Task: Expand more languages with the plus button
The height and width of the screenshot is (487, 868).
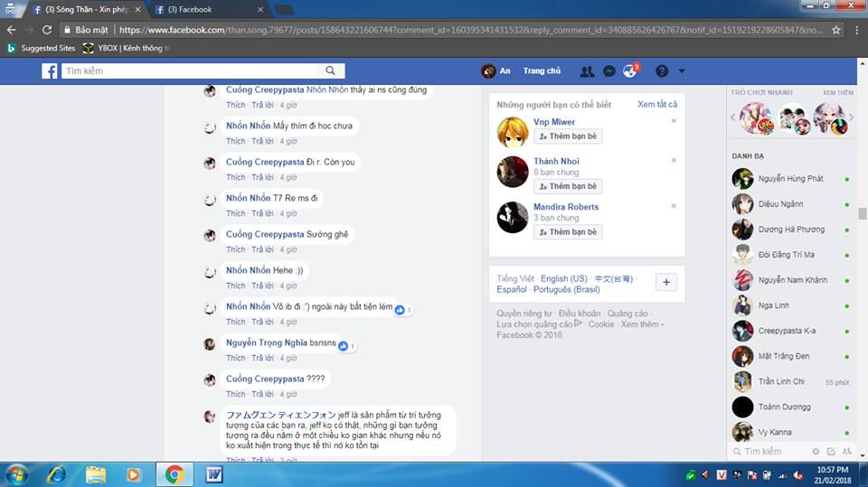Action: 665,283
